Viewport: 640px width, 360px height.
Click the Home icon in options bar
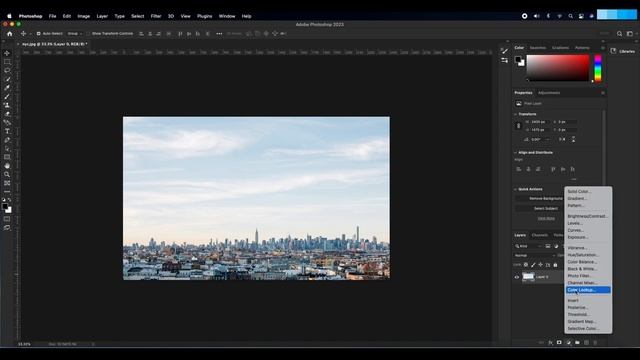coord(10,34)
